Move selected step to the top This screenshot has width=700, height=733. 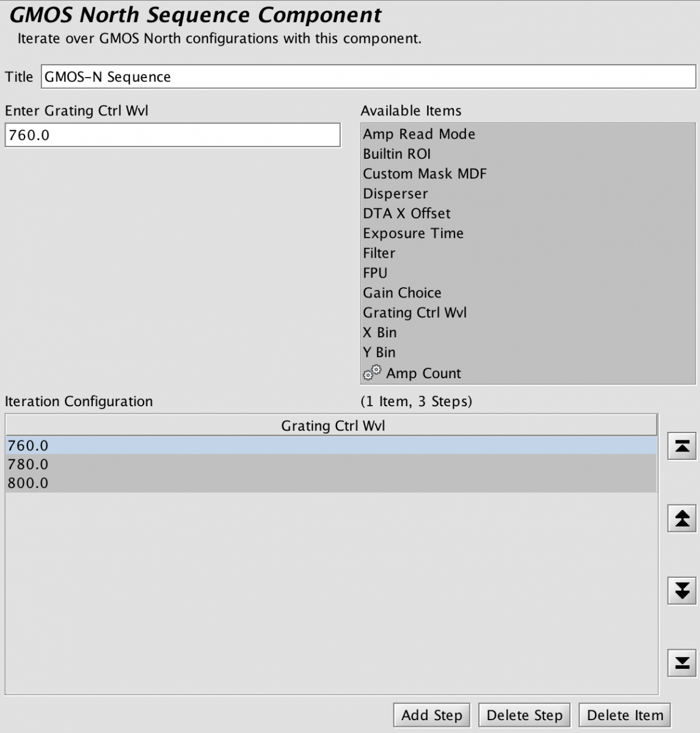point(682,447)
